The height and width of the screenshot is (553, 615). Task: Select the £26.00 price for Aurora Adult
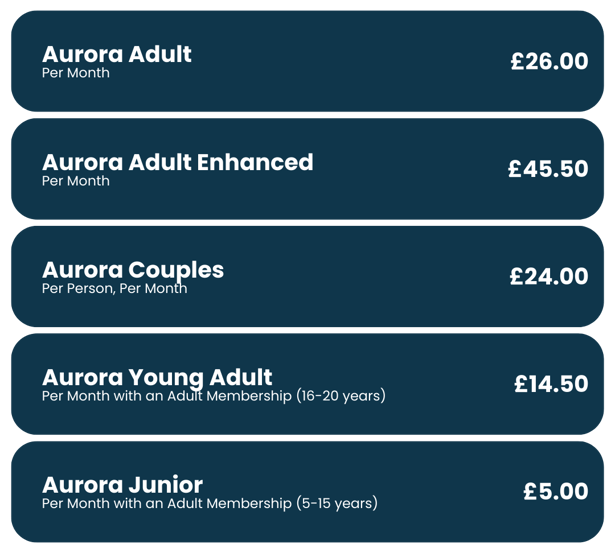coord(548,62)
